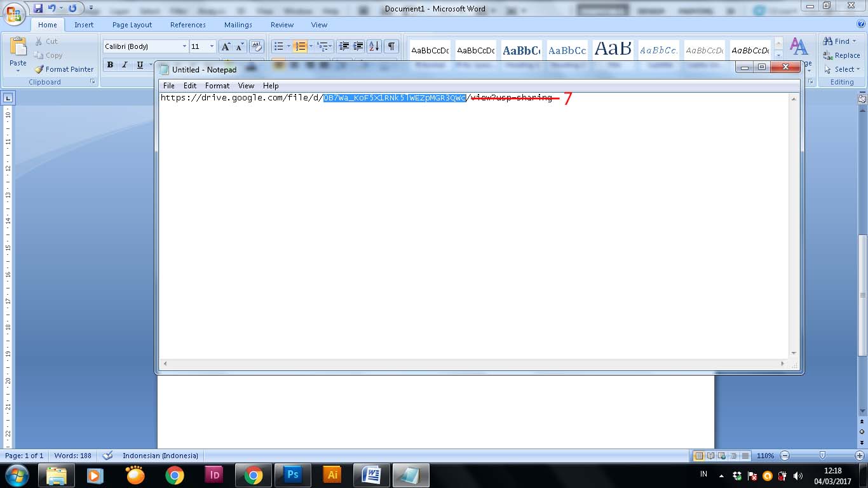Open the Adobe InDesign taskbar icon
This screenshot has width=868, height=488.
click(x=214, y=475)
